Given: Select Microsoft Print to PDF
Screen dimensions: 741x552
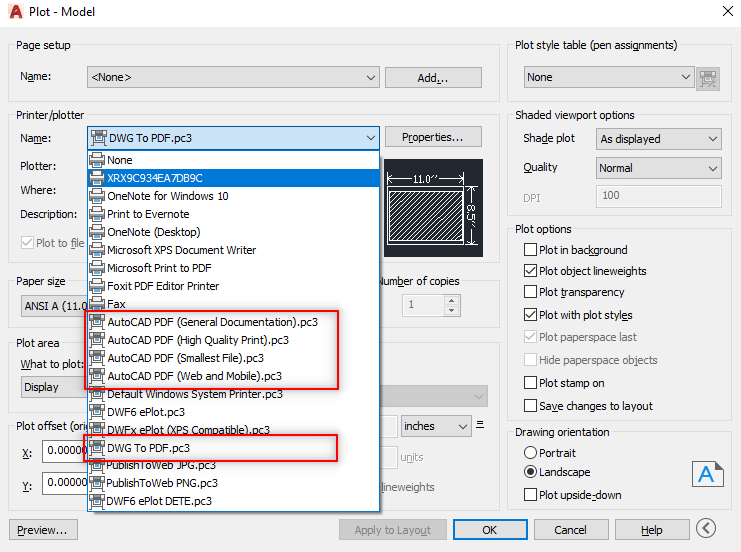Looking at the screenshot, I should [x=233, y=268].
